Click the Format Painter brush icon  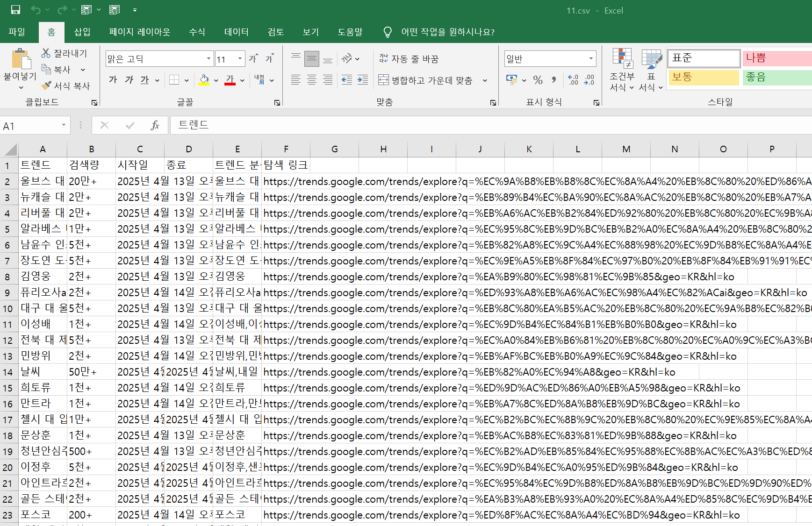coord(46,85)
